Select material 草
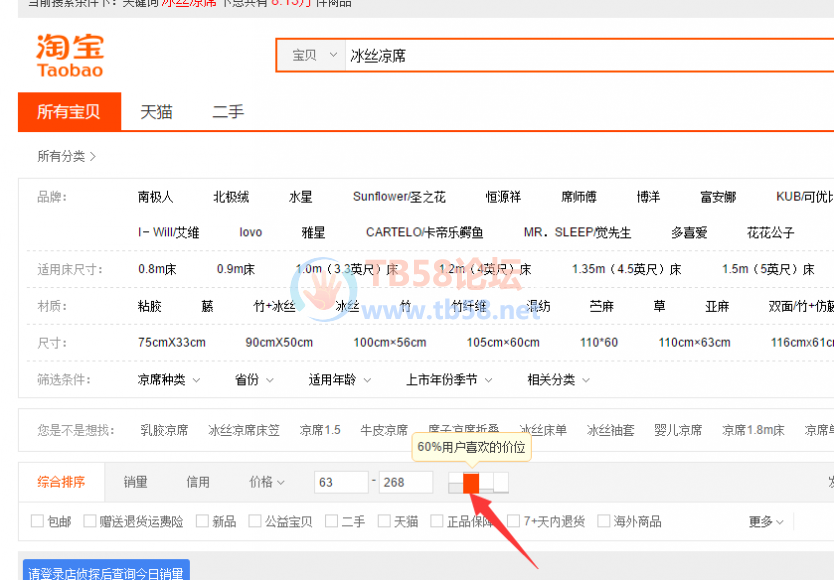This screenshot has height=580, width=834. click(660, 306)
